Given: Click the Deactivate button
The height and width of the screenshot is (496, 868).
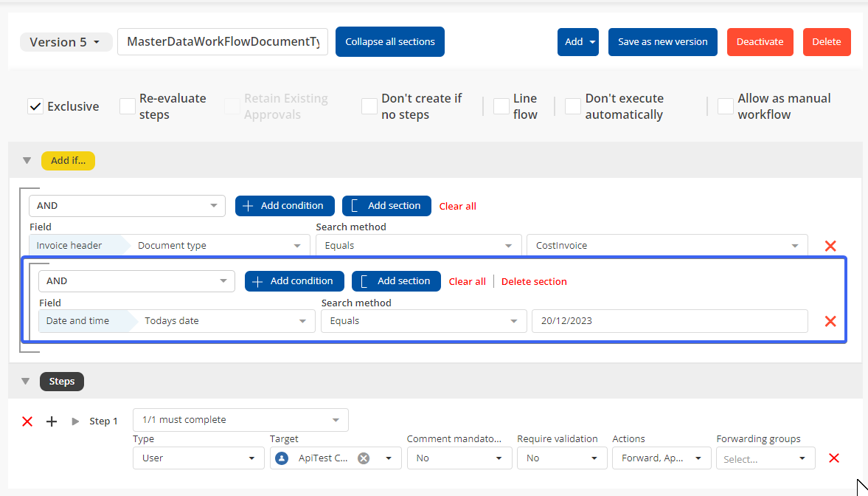Looking at the screenshot, I should (x=760, y=42).
